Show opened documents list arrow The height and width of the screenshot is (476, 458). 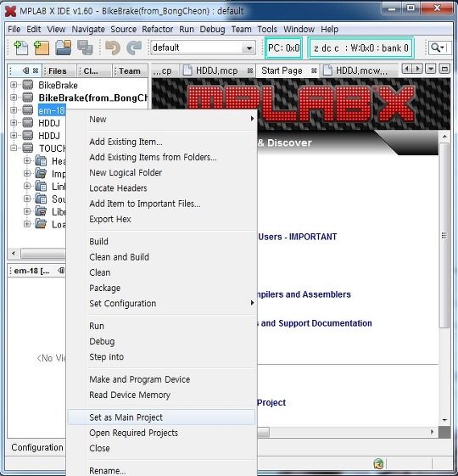point(430,69)
